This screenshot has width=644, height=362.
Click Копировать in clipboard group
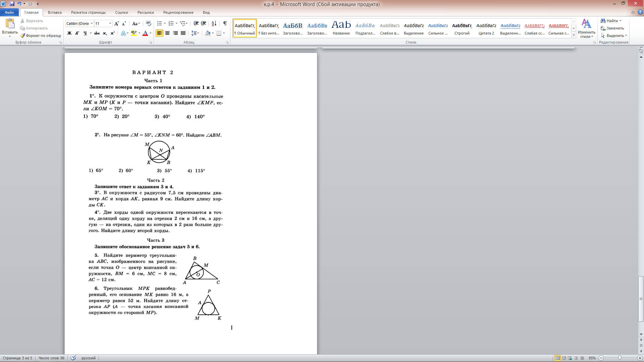click(x=34, y=28)
